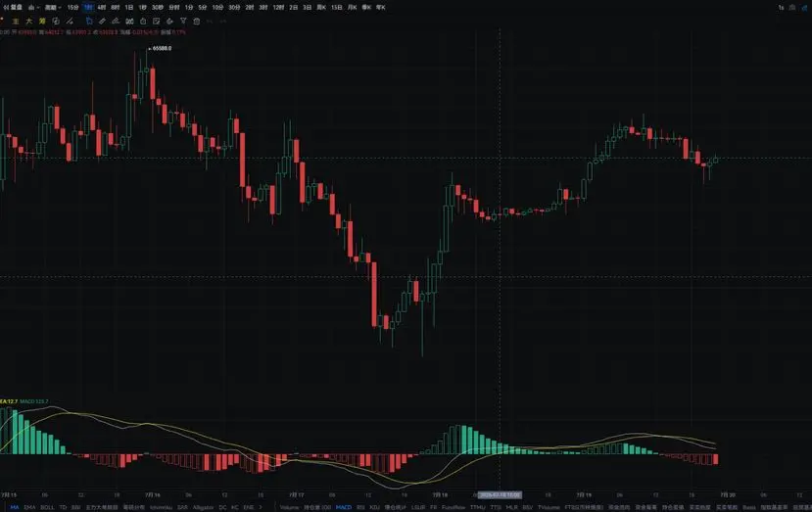The image size is (812, 512).
Task: Select the highlighted 1时 timeframe
Action: coord(88,7)
